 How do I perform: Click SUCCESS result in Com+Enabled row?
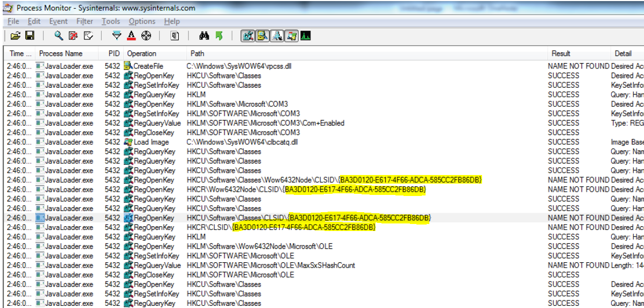click(563, 123)
